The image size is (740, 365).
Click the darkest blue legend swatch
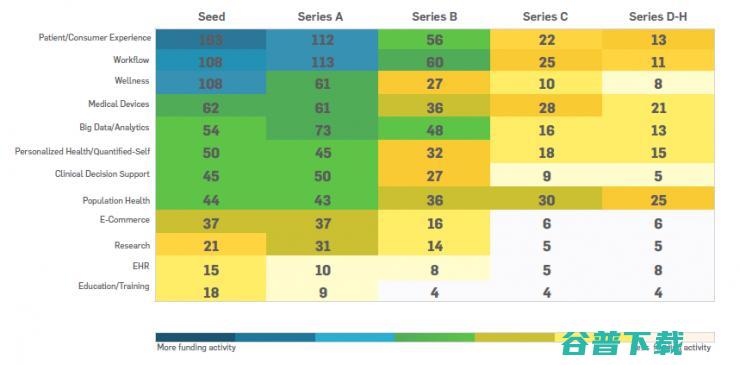coord(195,337)
